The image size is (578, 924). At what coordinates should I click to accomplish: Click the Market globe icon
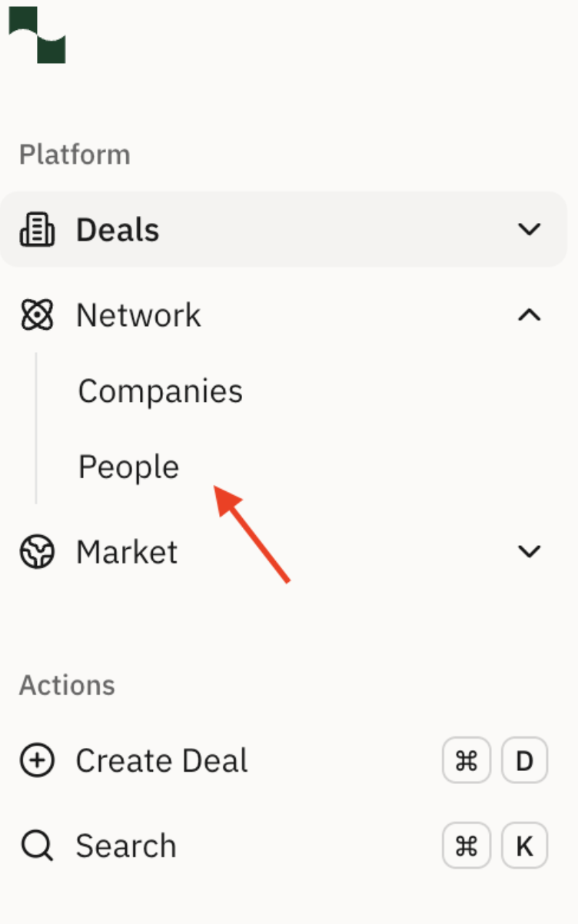pyautogui.click(x=37, y=552)
